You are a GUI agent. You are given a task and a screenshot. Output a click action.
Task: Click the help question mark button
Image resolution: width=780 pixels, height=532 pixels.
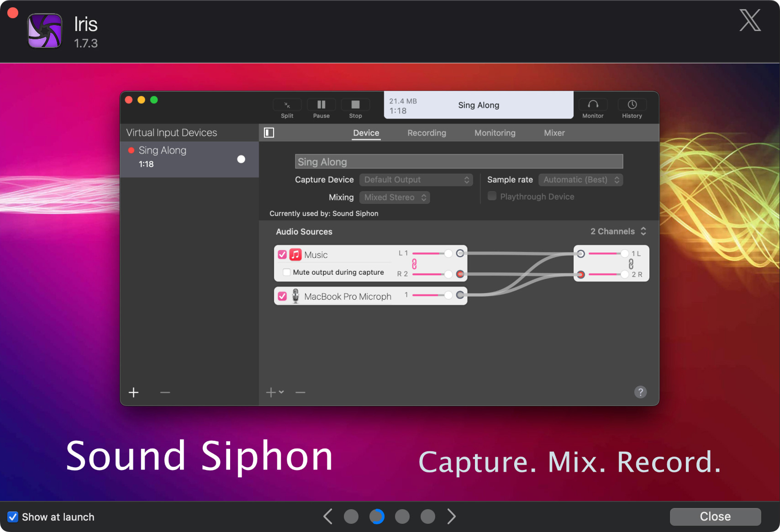point(640,392)
